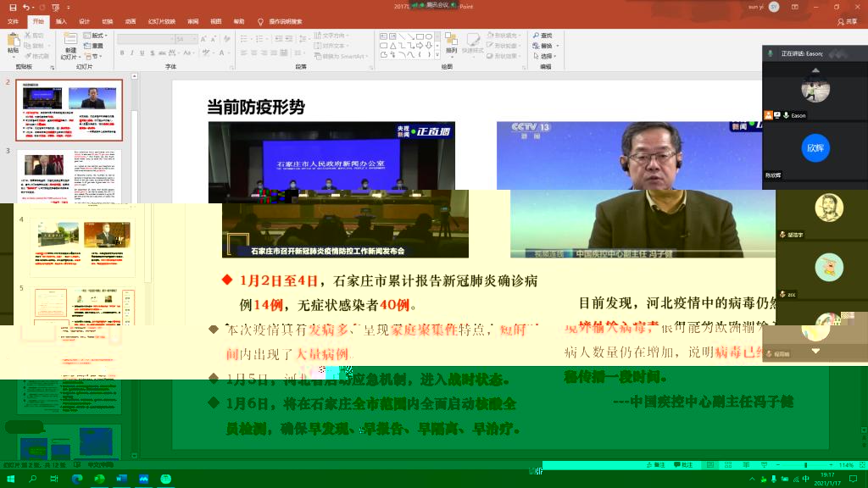
Task: Open Find 查找 in the editing group
Action: coord(542,36)
